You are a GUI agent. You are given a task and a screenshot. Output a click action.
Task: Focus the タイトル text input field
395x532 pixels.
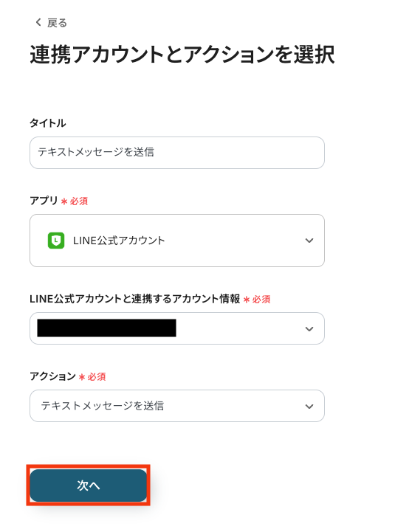click(177, 153)
